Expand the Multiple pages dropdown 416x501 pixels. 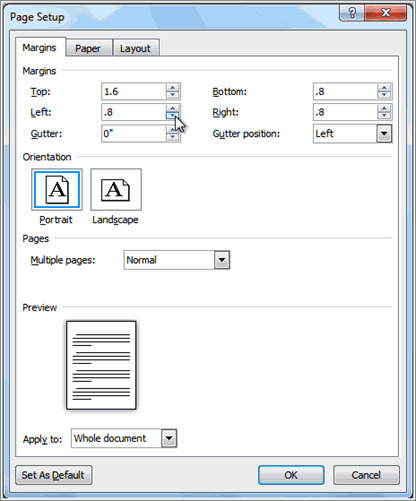pos(222,260)
